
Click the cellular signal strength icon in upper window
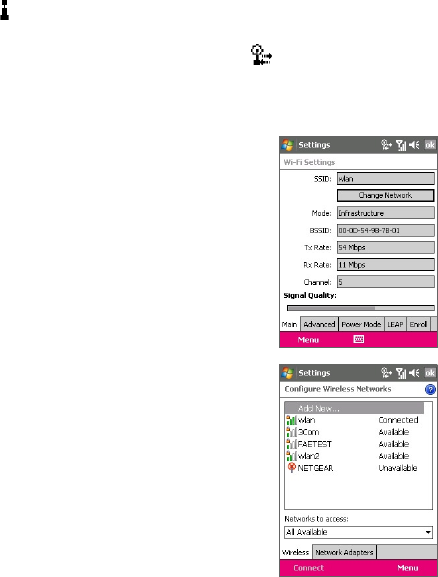pyautogui.click(x=401, y=145)
